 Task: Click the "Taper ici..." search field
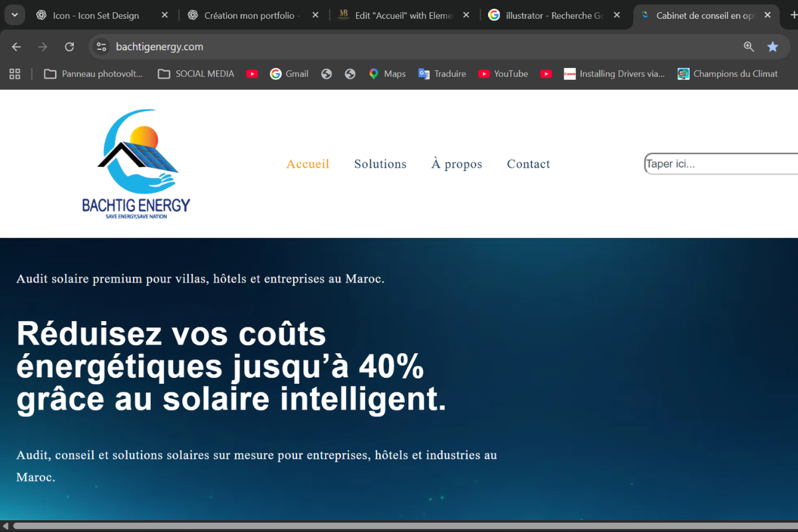pos(721,164)
